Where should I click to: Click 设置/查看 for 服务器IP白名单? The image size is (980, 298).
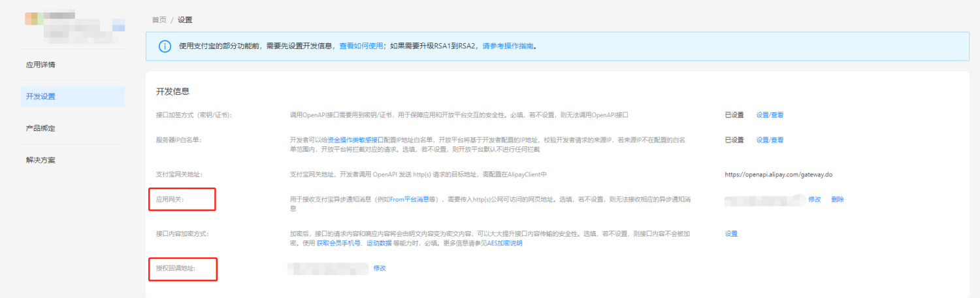(770, 140)
